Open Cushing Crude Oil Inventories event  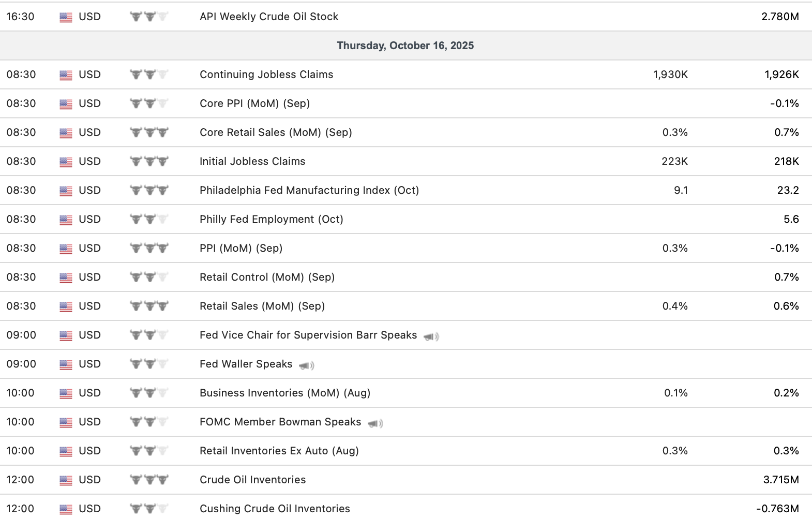pyautogui.click(x=275, y=509)
